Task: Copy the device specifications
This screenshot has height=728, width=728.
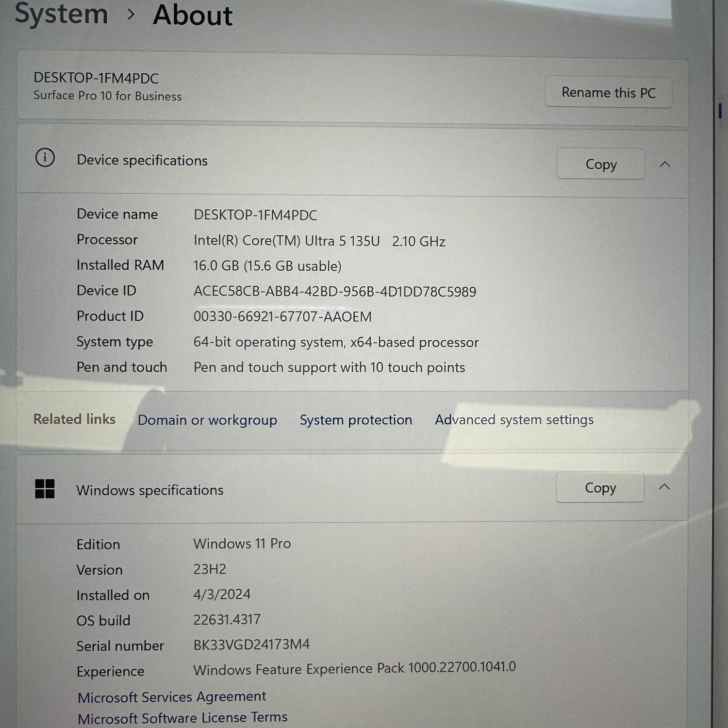Action: click(x=600, y=164)
